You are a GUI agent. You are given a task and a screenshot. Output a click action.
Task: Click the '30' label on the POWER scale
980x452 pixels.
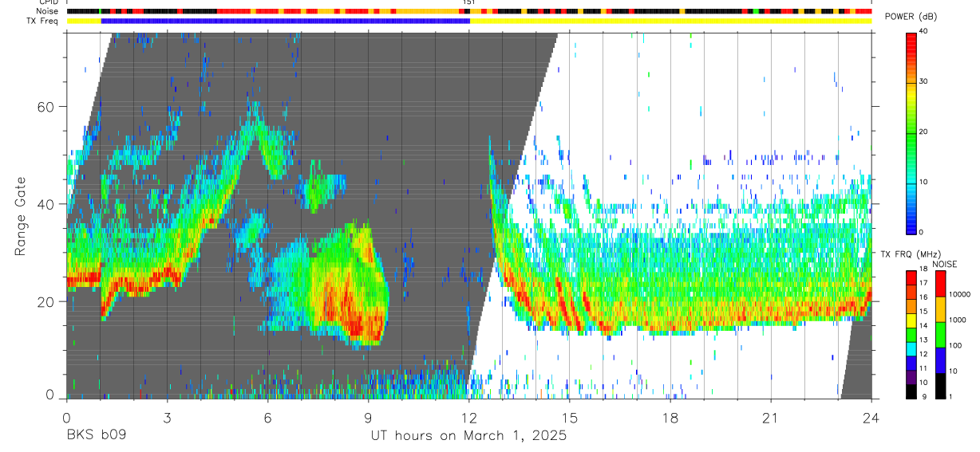924,81
